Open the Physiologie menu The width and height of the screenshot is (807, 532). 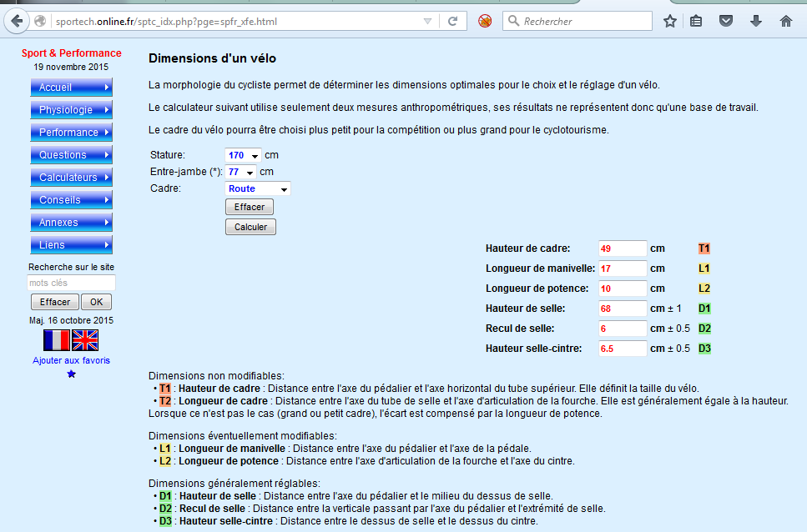click(x=71, y=109)
